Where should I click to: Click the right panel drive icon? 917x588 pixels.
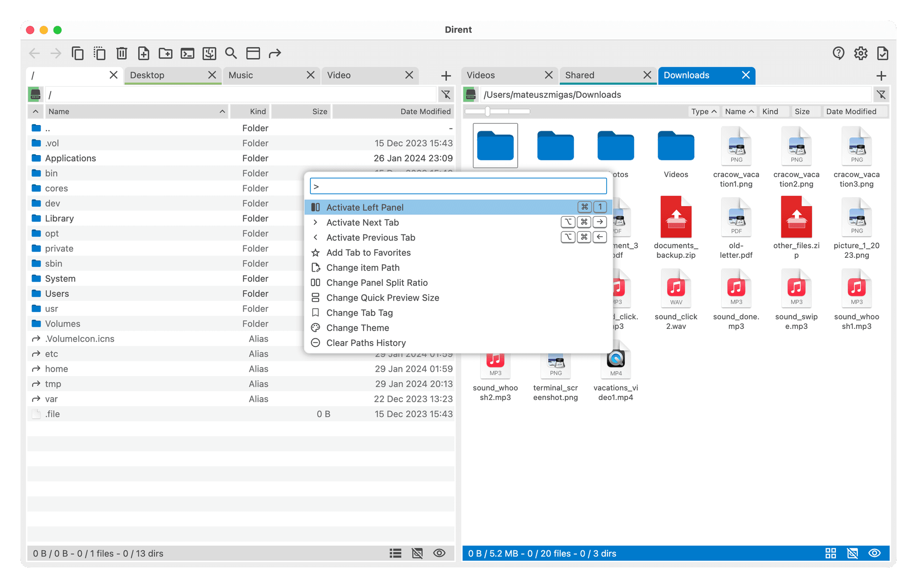[x=470, y=94]
